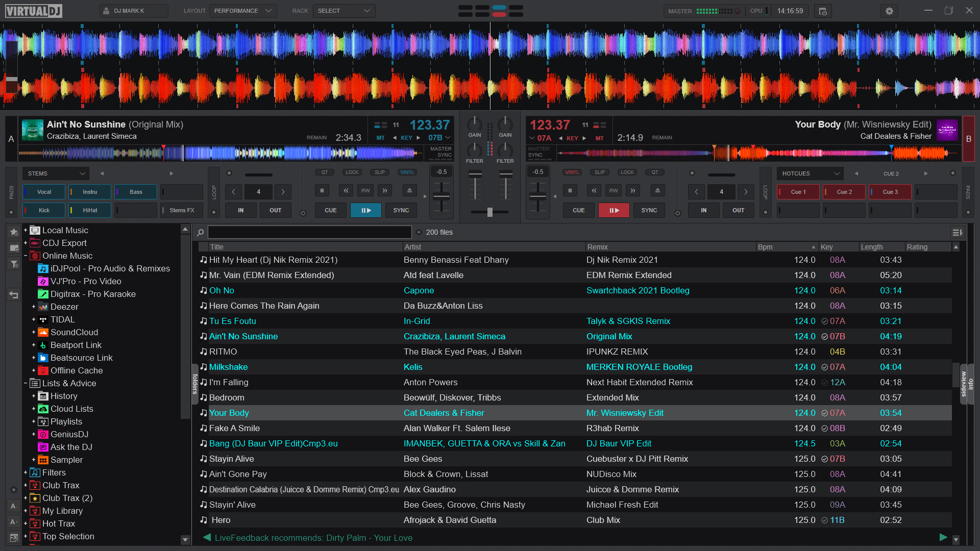The image size is (980, 551).
Task: Expand the SoundCloud node in the sidebar
Action: pyautogui.click(x=34, y=332)
